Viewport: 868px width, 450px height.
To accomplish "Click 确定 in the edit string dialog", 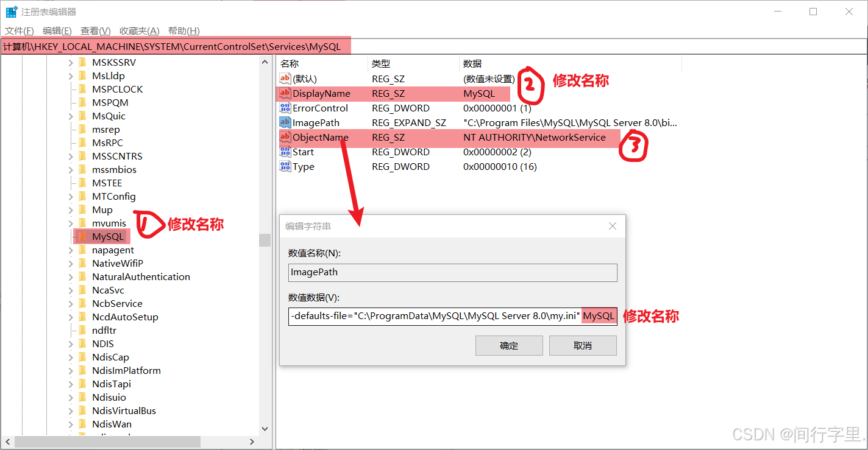I will 509,345.
